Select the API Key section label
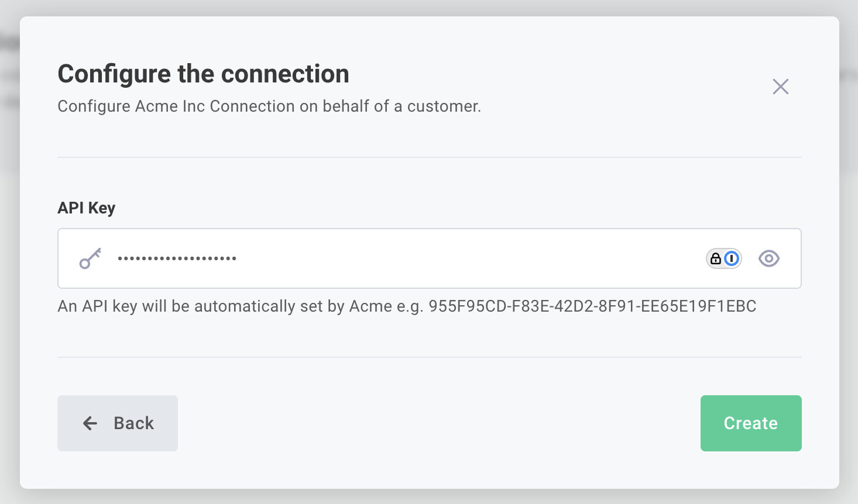This screenshot has width=858, height=504. pyautogui.click(x=86, y=208)
